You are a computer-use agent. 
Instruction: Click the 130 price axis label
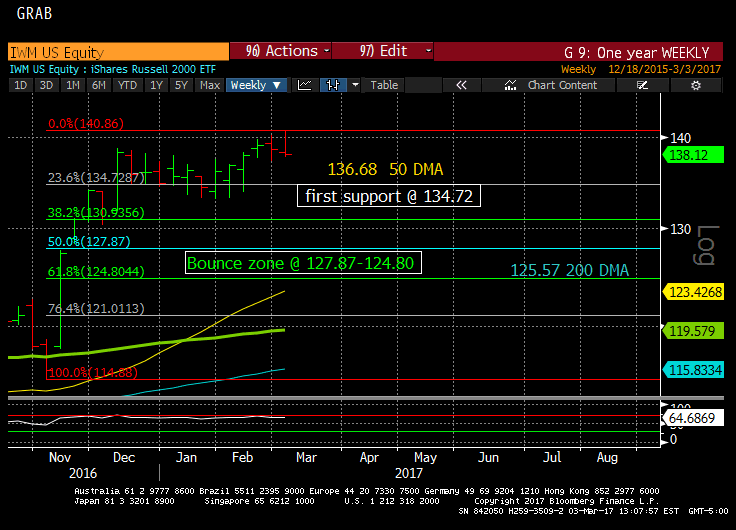click(x=680, y=229)
